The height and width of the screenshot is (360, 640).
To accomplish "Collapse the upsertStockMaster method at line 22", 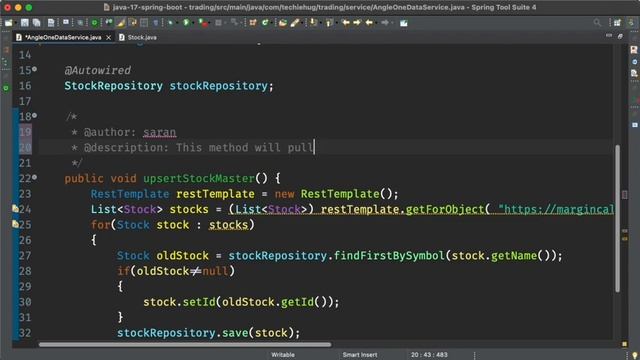I will [x=35, y=178].
